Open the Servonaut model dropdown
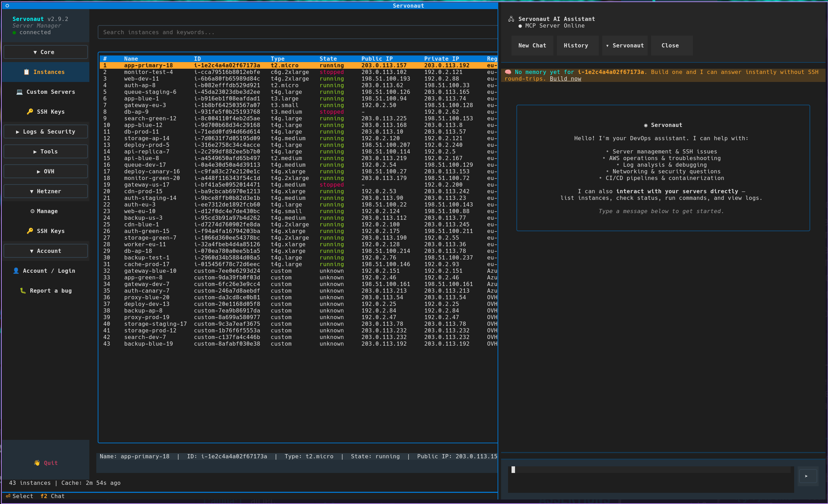Screen dimensions: 828x504 click(625, 45)
